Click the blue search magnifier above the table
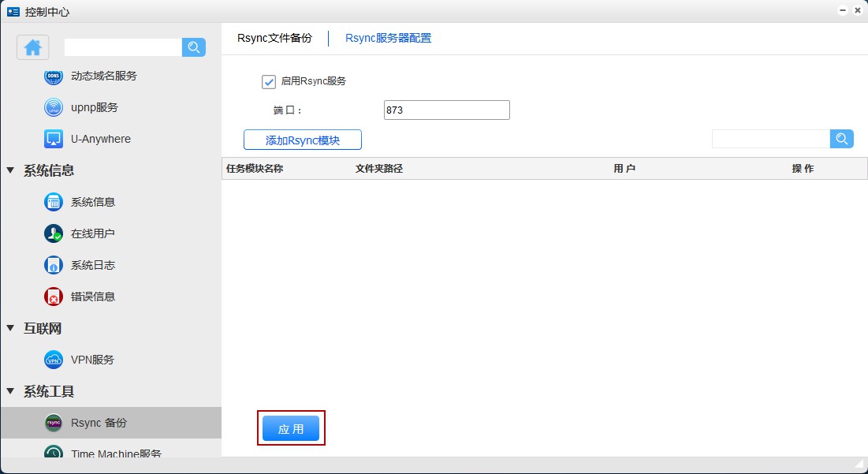Screen dimensions: 868x474 [841, 139]
